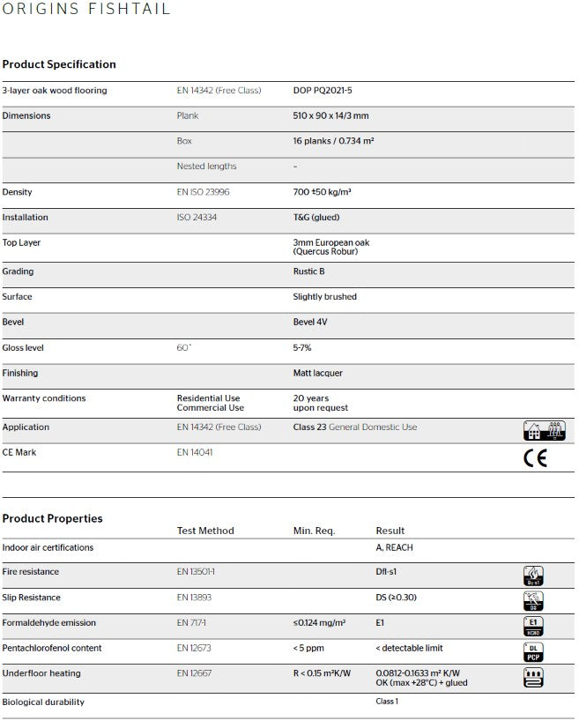Click the DL PCP pentachlorofenol icon
Viewport: 579px width, 728px height.
click(x=533, y=652)
